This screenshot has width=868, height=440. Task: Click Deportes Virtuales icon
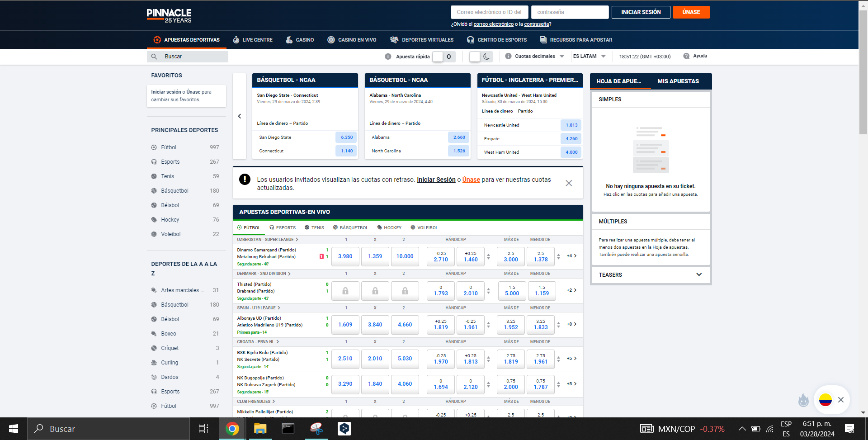(x=394, y=40)
